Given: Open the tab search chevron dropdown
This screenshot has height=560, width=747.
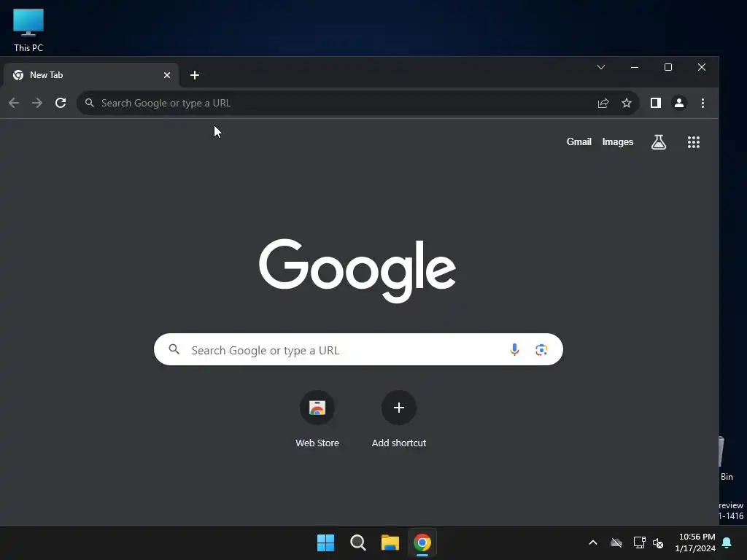Looking at the screenshot, I should [x=601, y=67].
